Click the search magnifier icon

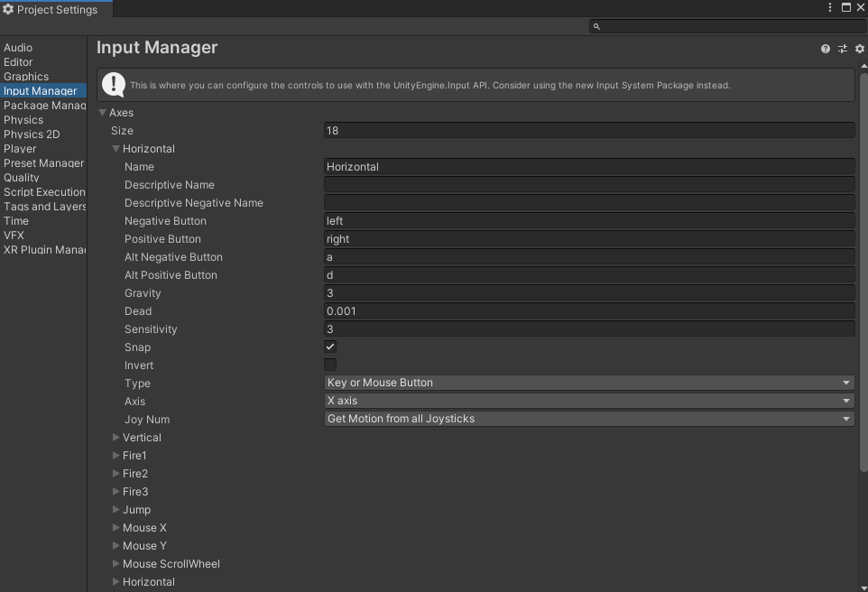click(596, 27)
